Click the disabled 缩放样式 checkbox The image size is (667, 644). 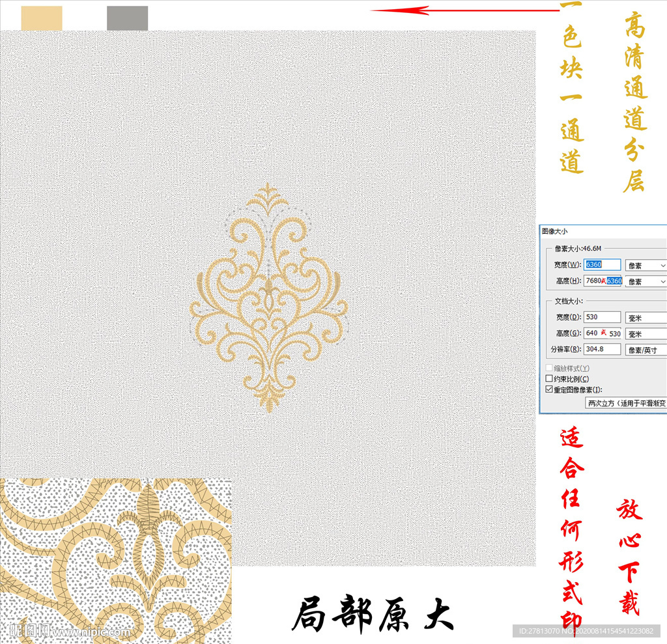pos(548,367)
